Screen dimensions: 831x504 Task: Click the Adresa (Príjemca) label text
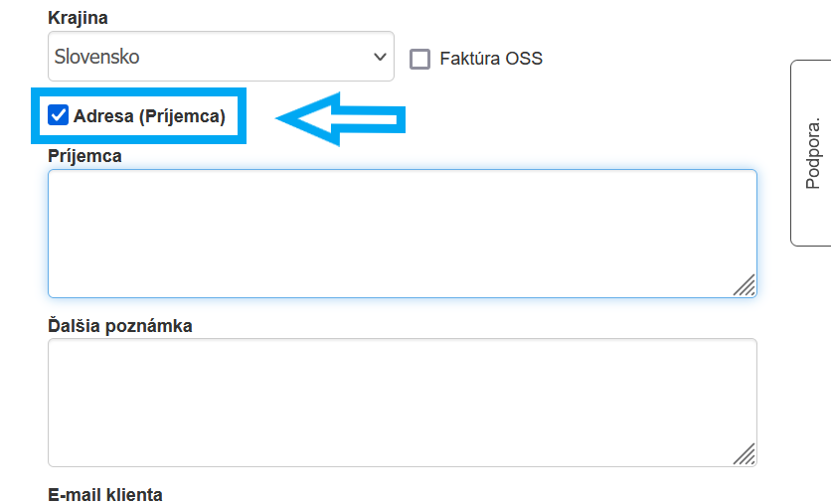[x=149, y=116]
